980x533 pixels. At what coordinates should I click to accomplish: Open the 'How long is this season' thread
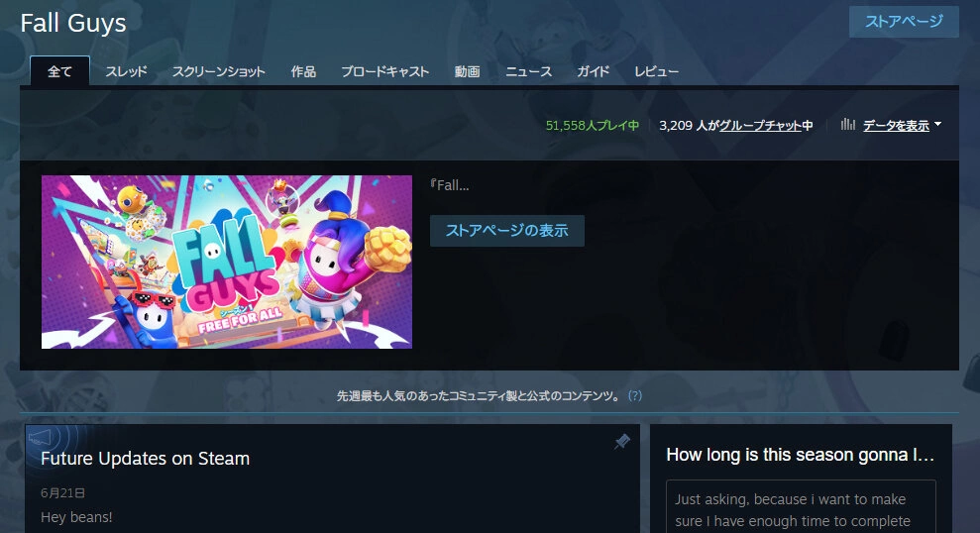[800, 455]
